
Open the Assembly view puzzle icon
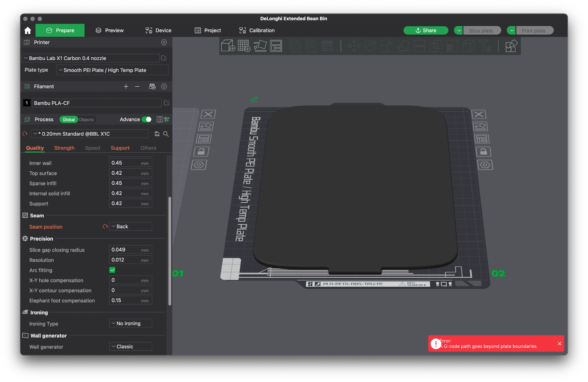point(511,46)
